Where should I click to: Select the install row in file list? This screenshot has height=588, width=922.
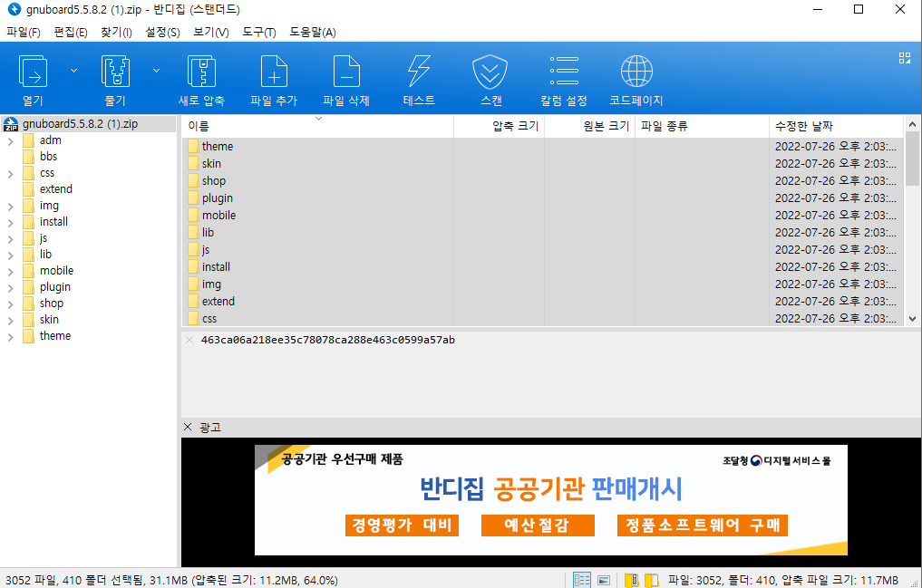(542, 266)
